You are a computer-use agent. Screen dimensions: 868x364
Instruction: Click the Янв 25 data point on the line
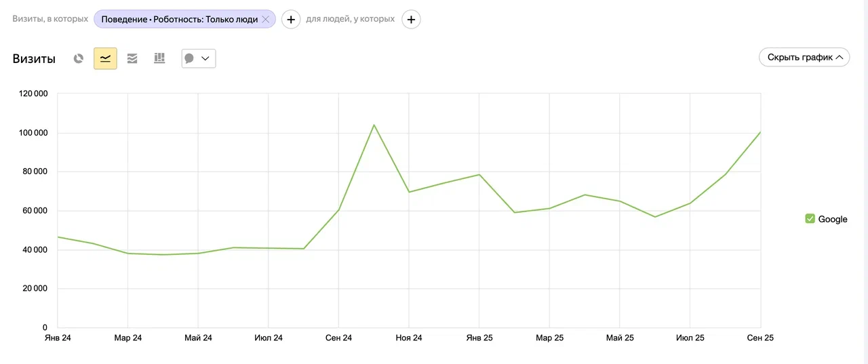click(x=479, y=174)
